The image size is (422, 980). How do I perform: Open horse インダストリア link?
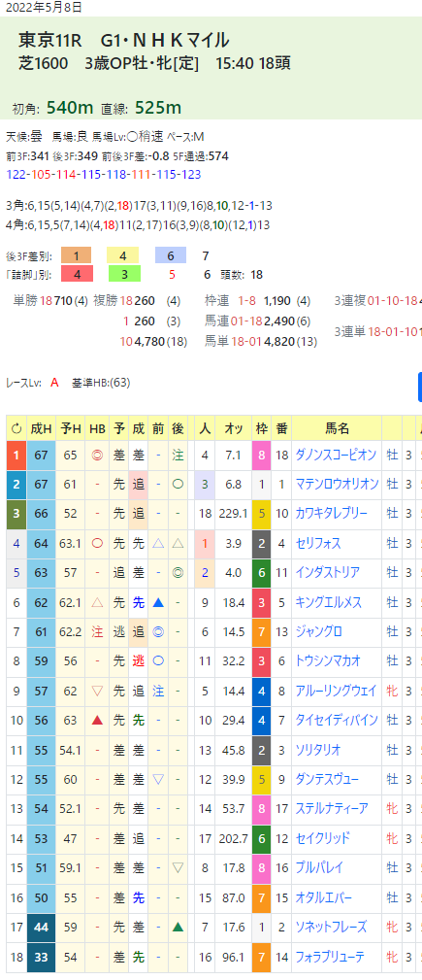[327, 573]
